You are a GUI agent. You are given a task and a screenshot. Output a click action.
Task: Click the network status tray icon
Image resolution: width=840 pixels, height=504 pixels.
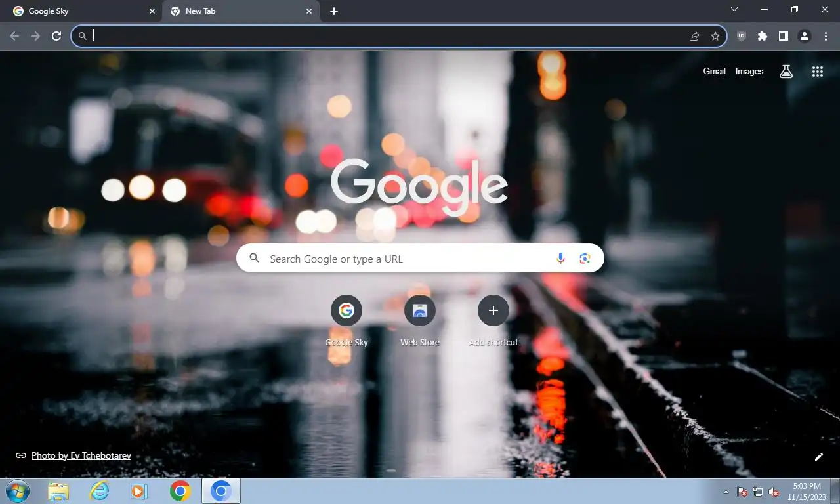coord(758,492)
